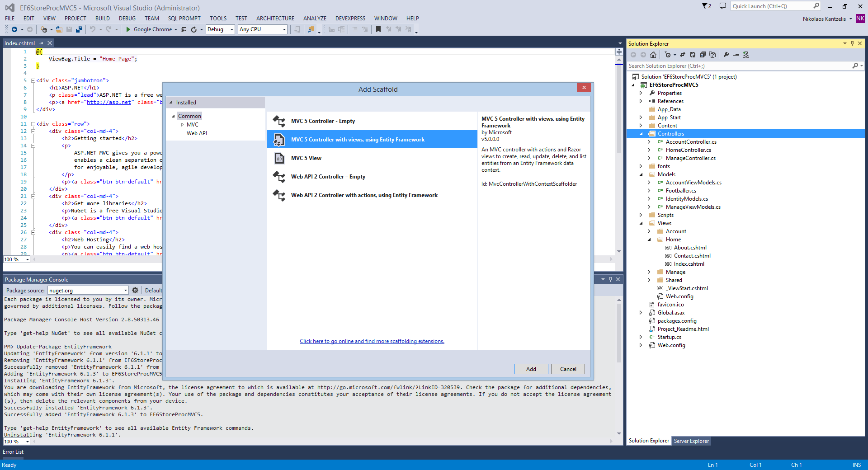The image size is (868, 470).
Task: Click the code editor horizontal scrollbar
Action: point(323,259)
